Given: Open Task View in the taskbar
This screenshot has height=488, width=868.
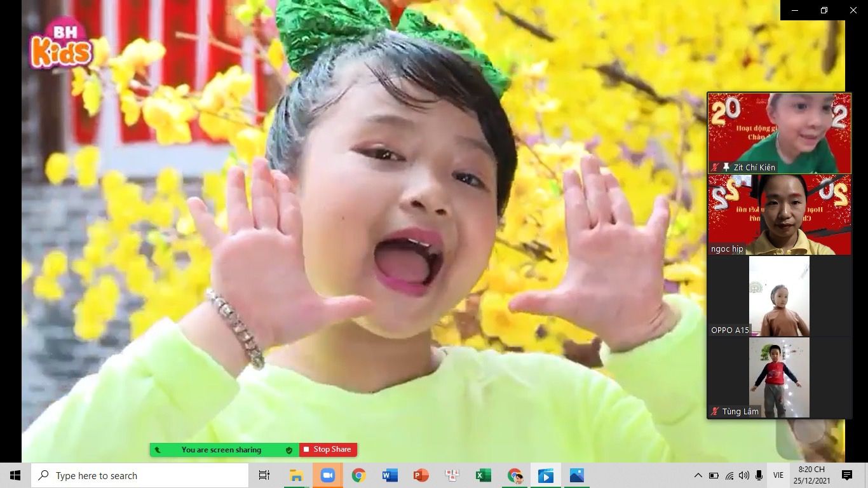Looking at the screenshot, I should click(x=264, y=475).
